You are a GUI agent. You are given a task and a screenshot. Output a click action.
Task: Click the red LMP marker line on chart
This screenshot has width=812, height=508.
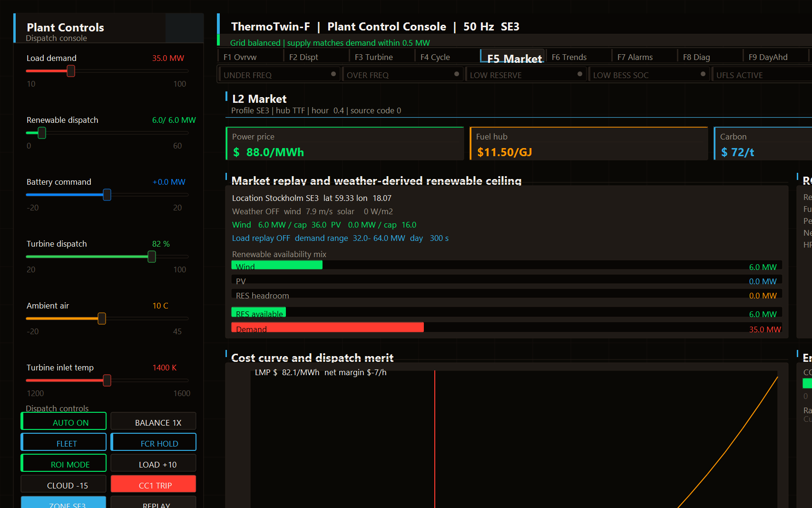pyautogui.click(x=435, y=438)
